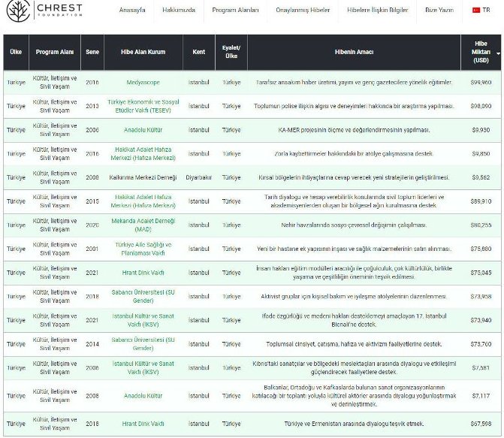Open Mekanda Adalet Derneği (MAD) link

[x=143, y=225]
